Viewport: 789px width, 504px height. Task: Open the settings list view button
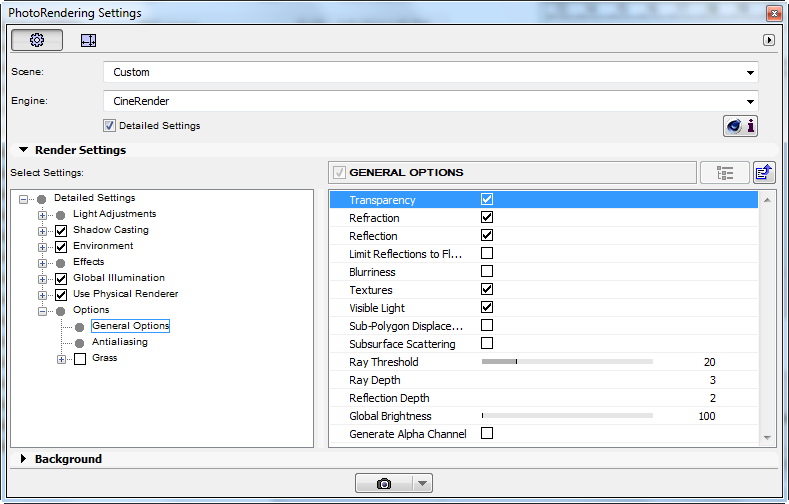tap(725, 173)
